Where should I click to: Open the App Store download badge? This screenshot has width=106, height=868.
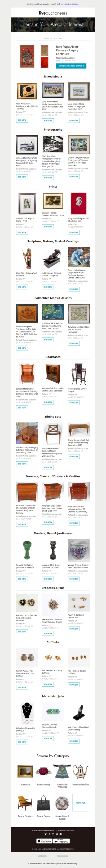(44, 841)
